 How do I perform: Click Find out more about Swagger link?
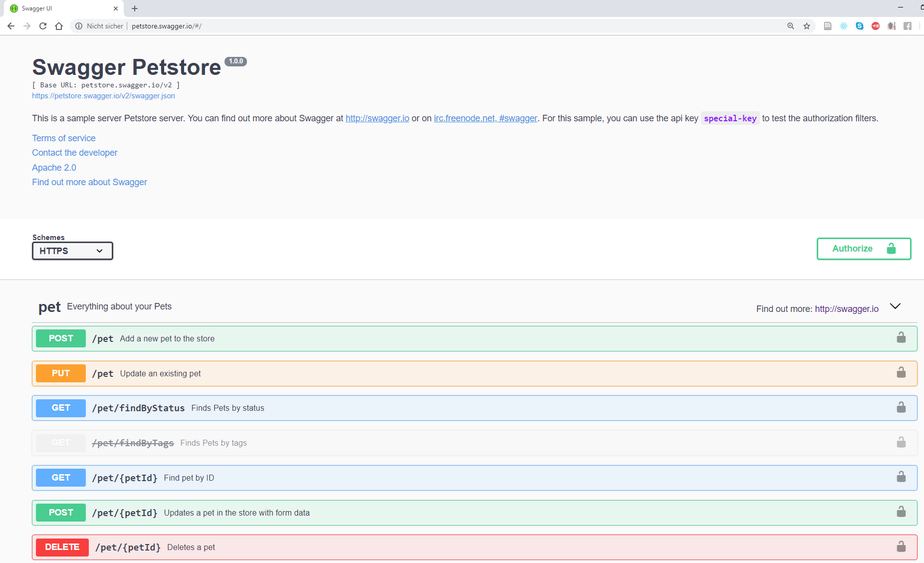click(x=89, y=182)
